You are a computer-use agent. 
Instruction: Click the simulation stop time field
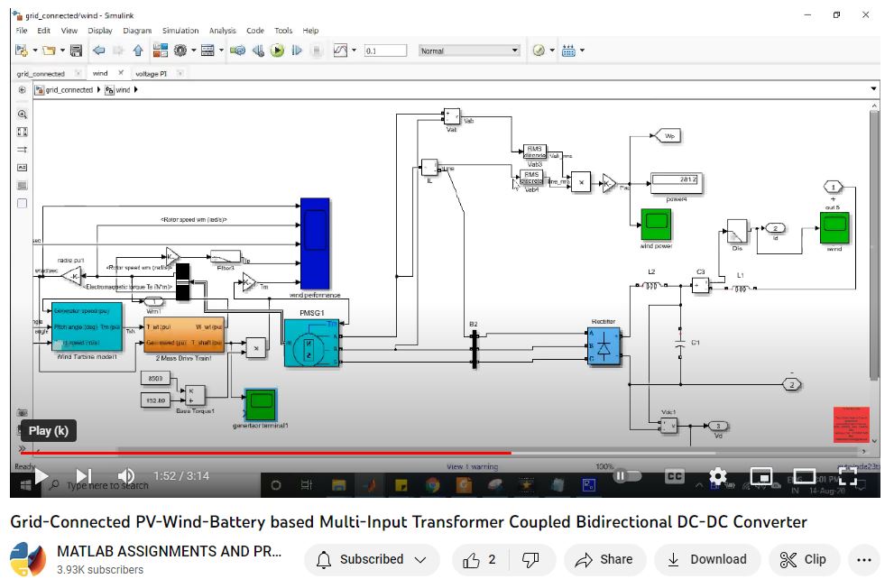point(385,51)
